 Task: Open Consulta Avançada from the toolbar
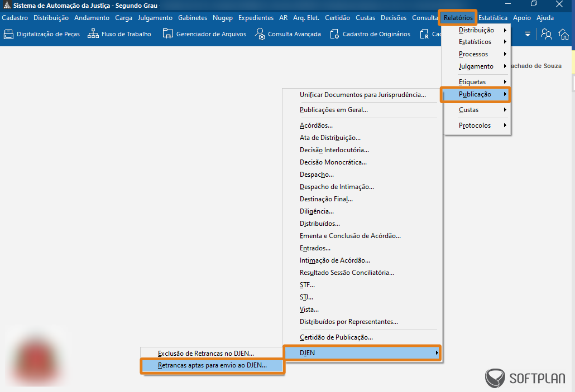tap(260, 34)
